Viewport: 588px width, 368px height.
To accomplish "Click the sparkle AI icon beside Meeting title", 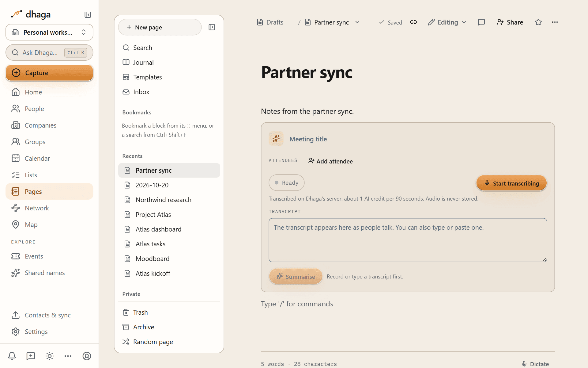I will 276,139.
